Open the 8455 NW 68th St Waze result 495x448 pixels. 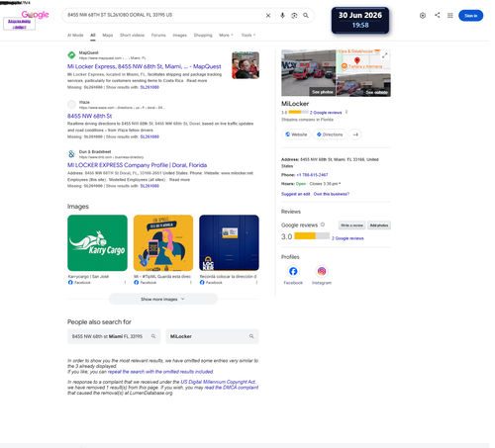pos(89,116)
